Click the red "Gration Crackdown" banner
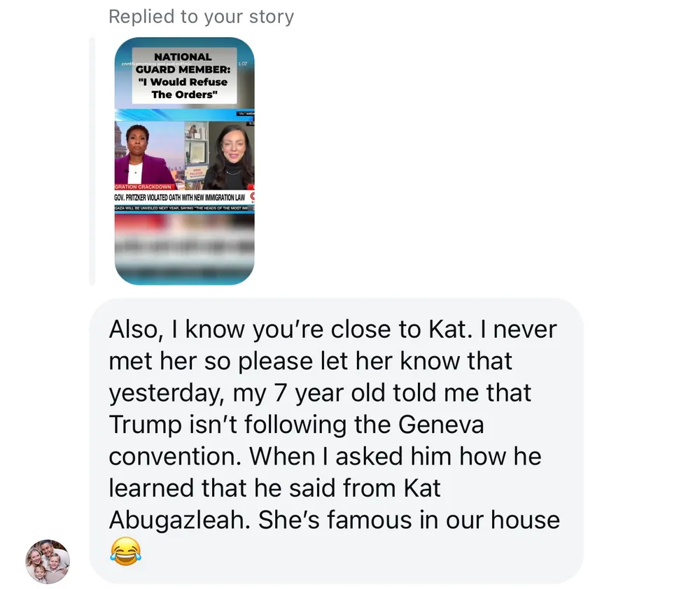 point(145,187)
